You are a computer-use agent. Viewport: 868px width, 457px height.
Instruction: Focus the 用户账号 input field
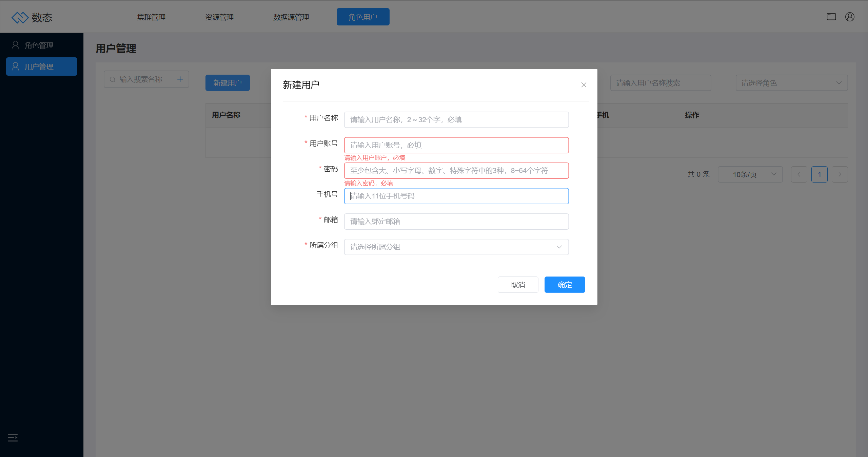(x=456, y=145)
